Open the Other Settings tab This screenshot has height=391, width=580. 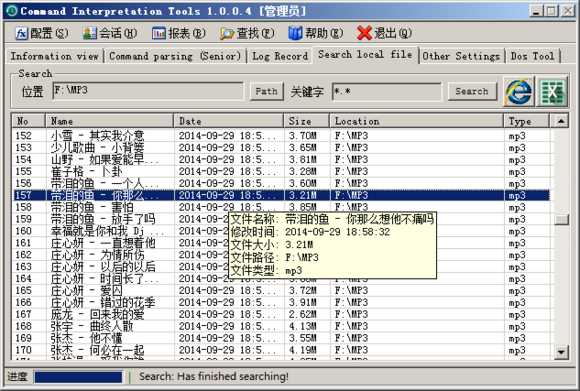pyautogui.click(x=461, y=56)
